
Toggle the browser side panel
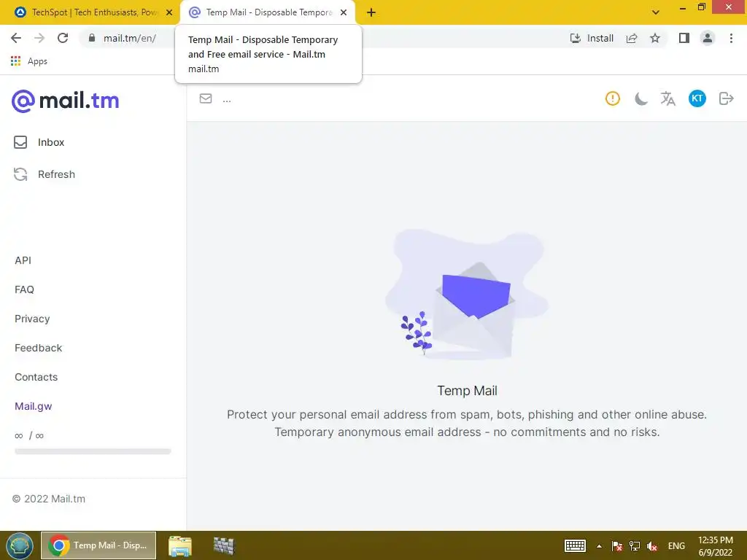coord(684,38)
